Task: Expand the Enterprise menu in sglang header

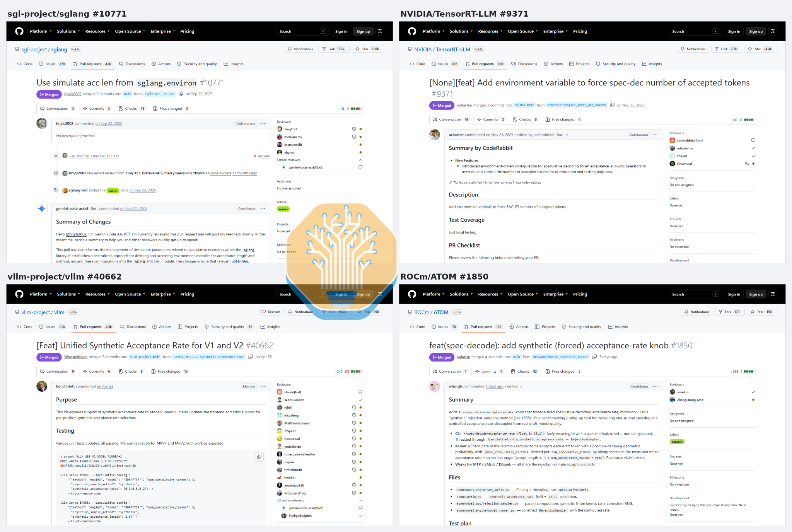Action: point(163,31)
